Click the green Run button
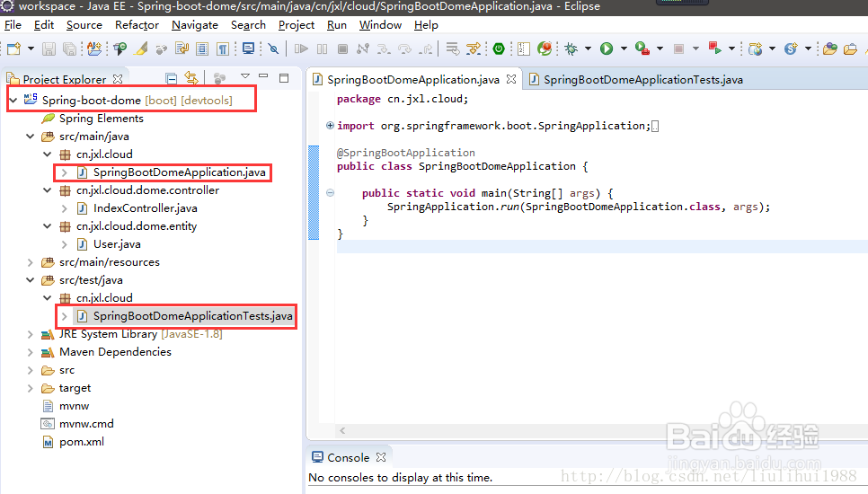The height and width of the screenshot is (494, 868). [x=607, y=49]
